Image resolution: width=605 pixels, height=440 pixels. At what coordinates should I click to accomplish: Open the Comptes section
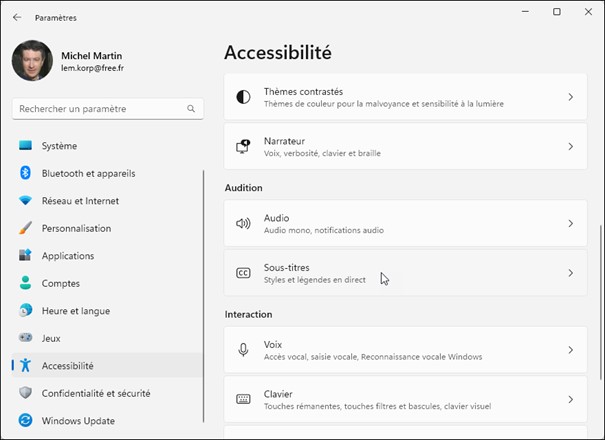(60, 283)
